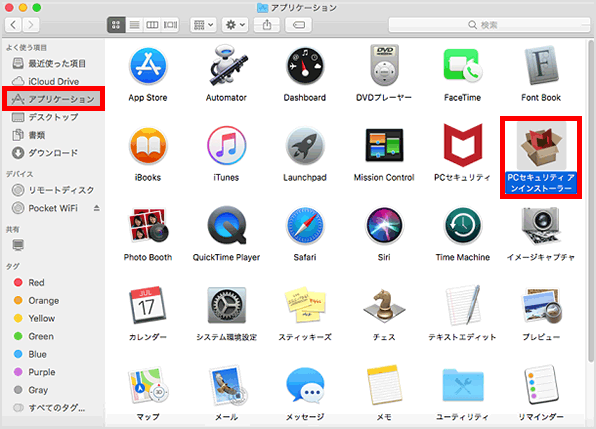Select 最近使った項目 in the sidebar
The image size is (596, 429).
53,63
